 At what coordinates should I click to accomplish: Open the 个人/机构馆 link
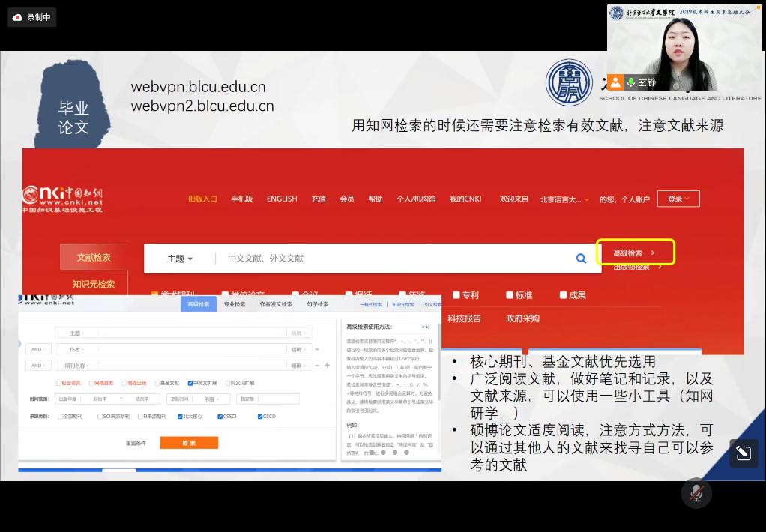pyautogui.click(x=416, y=199)
